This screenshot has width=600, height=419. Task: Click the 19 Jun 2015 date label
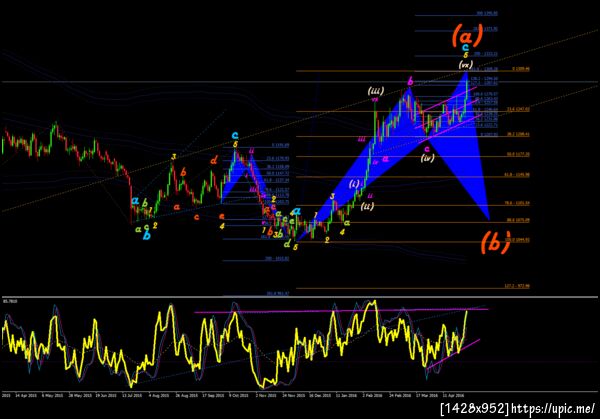[x=106, y=395]
